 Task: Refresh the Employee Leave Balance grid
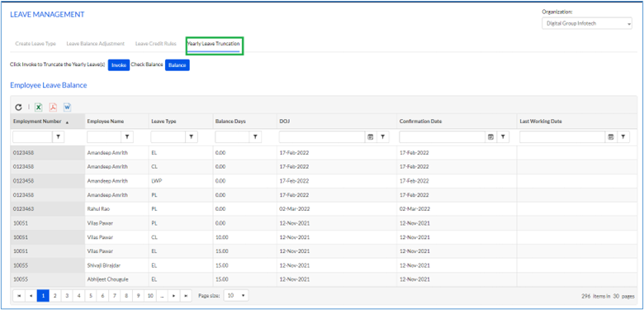point(18,107)
